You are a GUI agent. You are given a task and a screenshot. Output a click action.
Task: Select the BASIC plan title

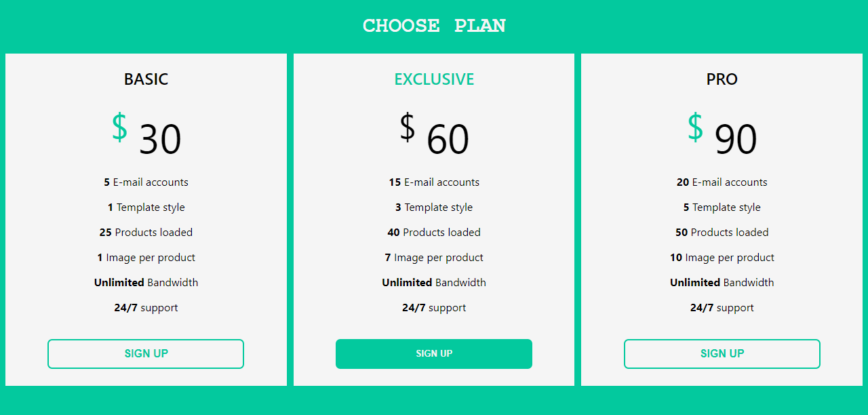pyautogui.click(x=146, y=79)
